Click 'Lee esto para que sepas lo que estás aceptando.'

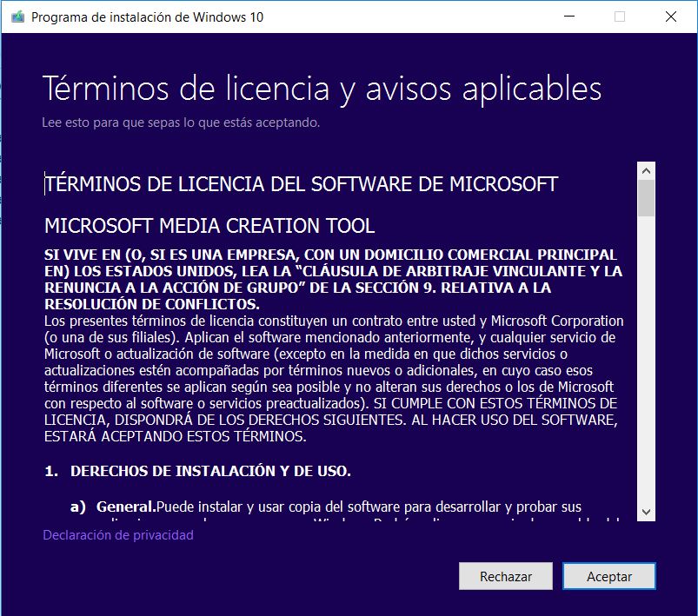point(181,123)
